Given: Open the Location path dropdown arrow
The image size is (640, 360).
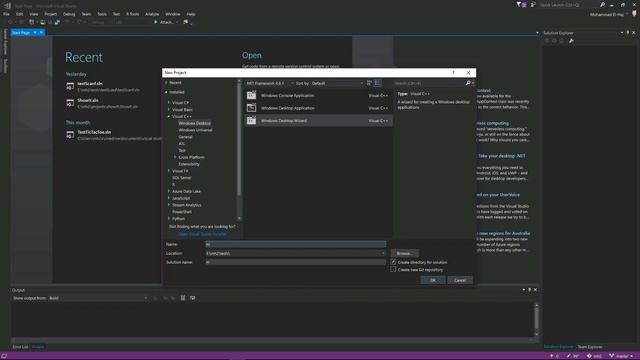Looking at the screenshot, I should coord(383,253).
